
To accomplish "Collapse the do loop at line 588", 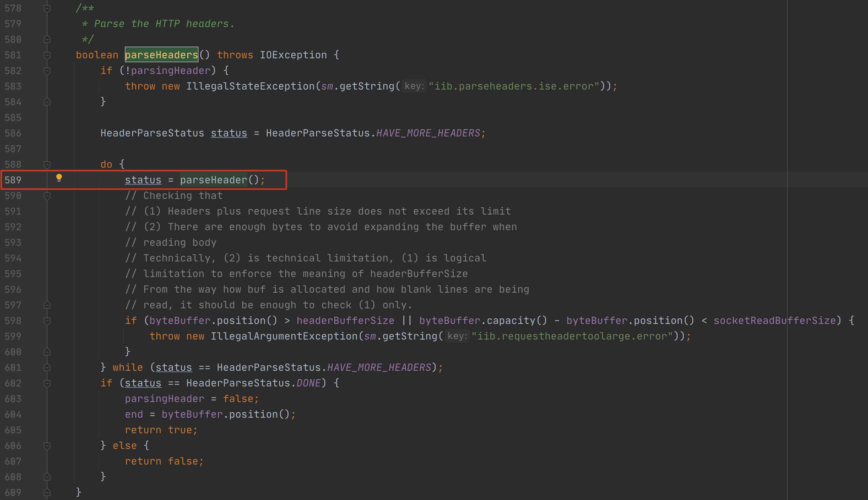I will coord(47,165).
